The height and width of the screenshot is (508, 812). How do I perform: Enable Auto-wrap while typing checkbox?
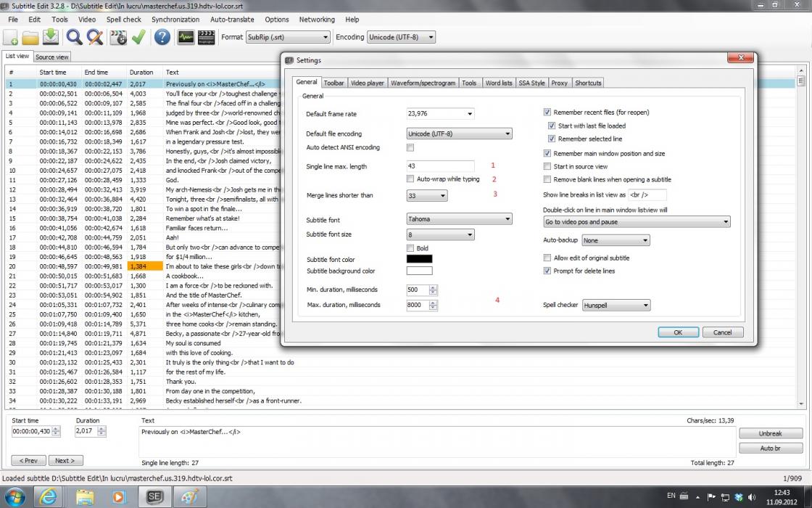pos(410,179)
